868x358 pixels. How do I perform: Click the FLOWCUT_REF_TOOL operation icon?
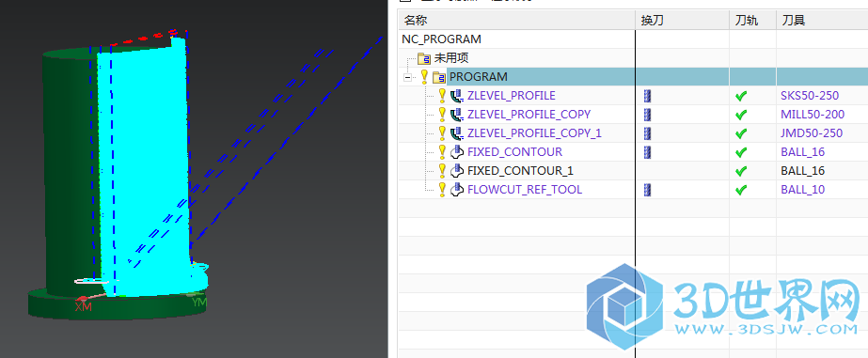(x=457, y=189)
